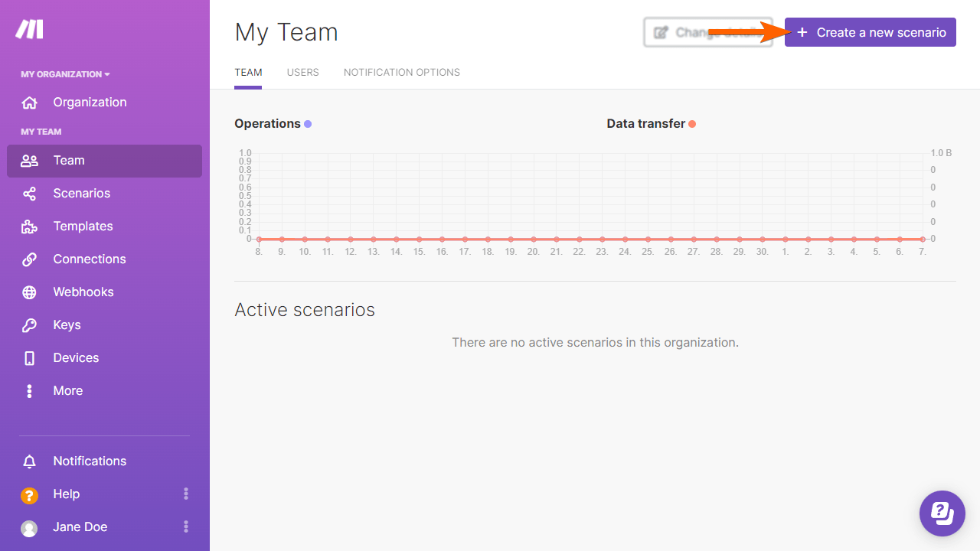
Task: Open the three-dot menu beside Jane Doe
Action: pyautogui.click(x=185, y=527)
